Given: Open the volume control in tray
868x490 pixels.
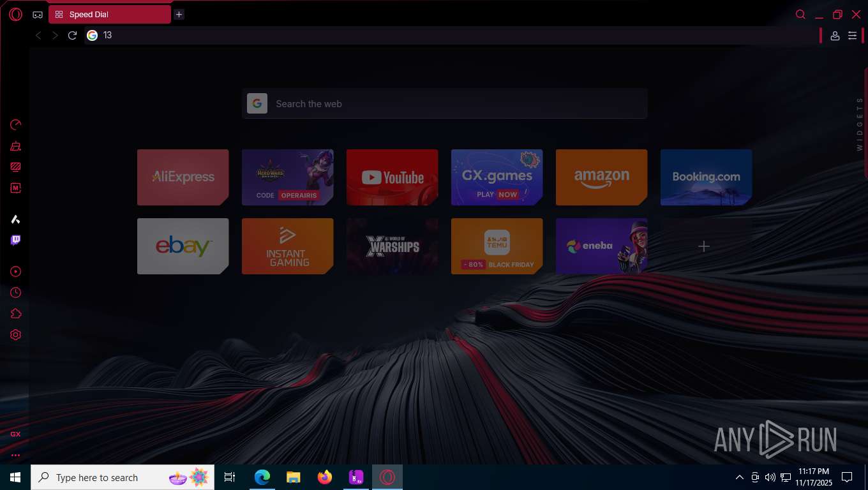Looking at the screenshot, I should 770,477.
